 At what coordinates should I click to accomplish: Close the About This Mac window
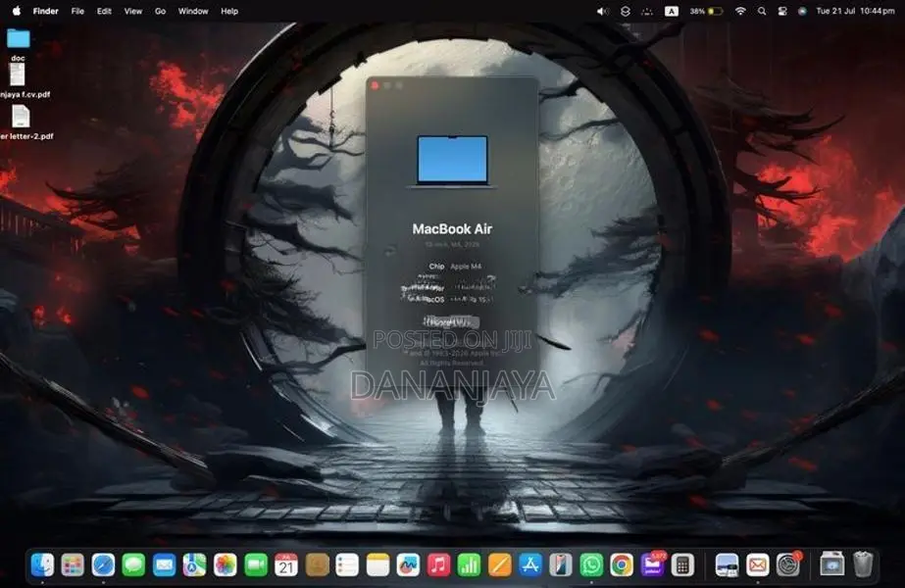[375, 85]
